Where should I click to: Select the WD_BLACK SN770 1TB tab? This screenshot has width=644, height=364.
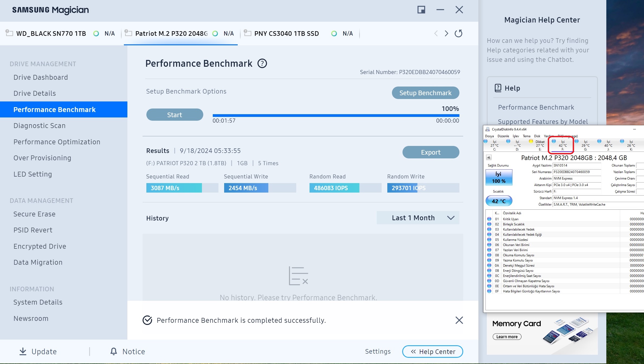pos(50,33)
